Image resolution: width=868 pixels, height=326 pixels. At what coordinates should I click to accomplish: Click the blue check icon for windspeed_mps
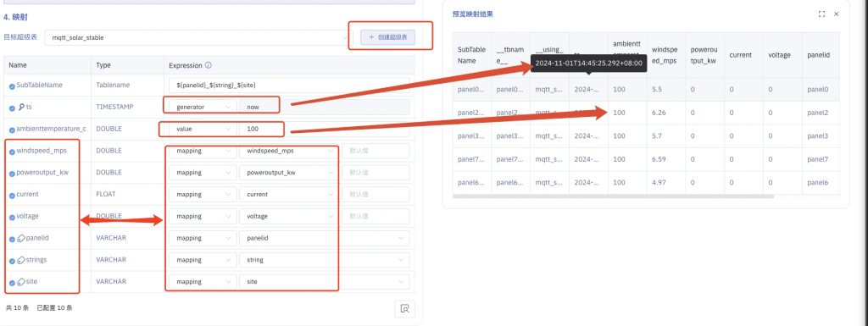[x=12, y=151]
